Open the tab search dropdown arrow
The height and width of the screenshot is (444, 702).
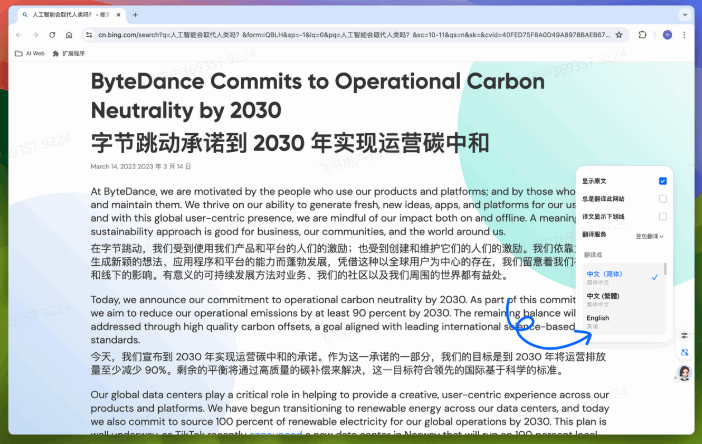pos(685,15)
